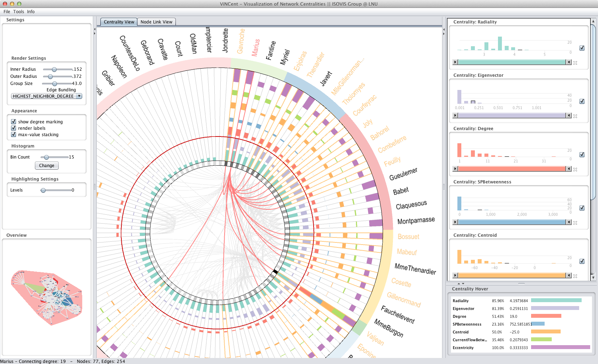Click the status bar Marius connecting degree text
Image resolution: width=598 pixels, height=364 pixels.
tap(33, 361)
